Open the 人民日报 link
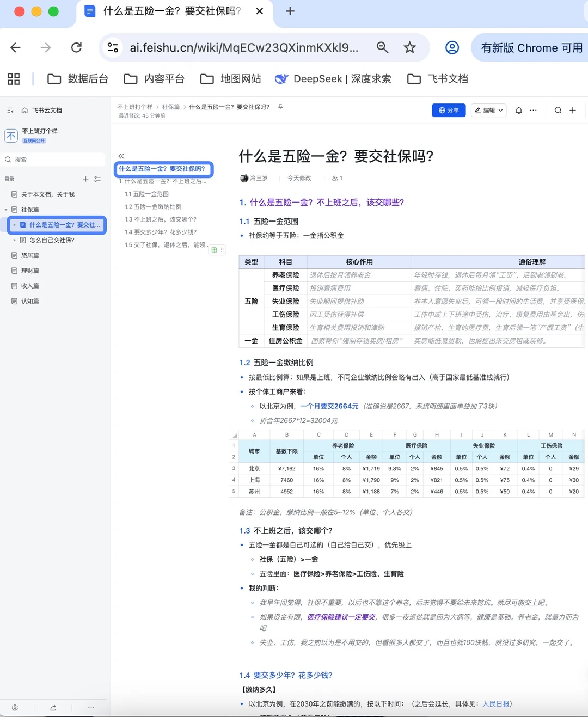 tap(496, 704)
